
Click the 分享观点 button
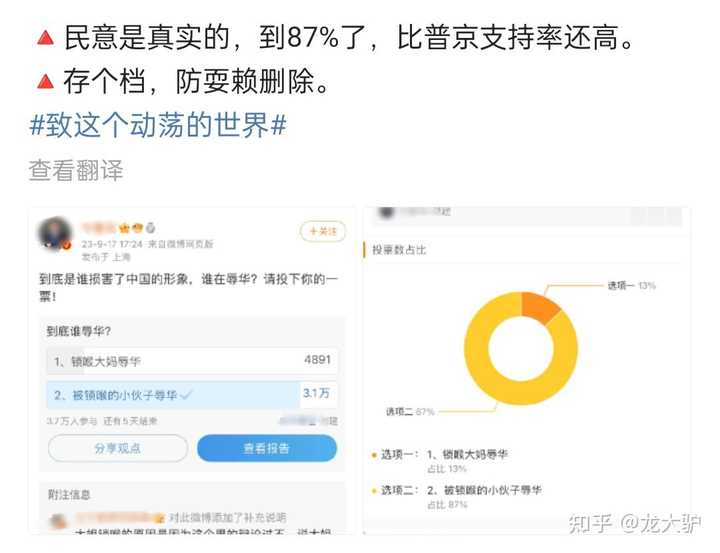click(118, 448)
